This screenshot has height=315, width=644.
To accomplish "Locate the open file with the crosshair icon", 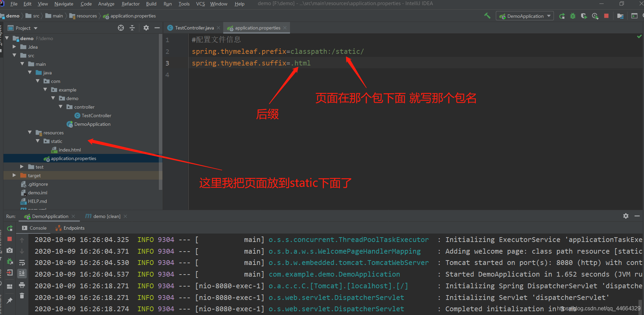I will click(x=121, y=28).
